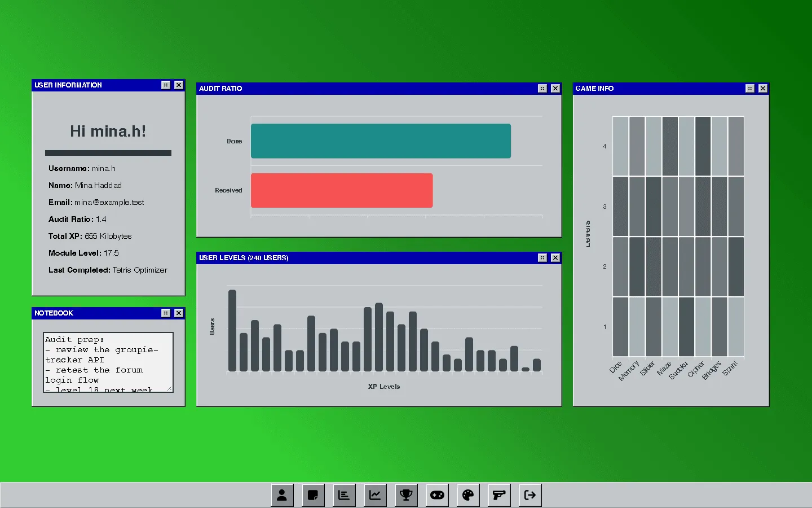Click the 'Email: mina@example.test' line
The width and height of the screenshot is (812, 508).
[96, 202]
